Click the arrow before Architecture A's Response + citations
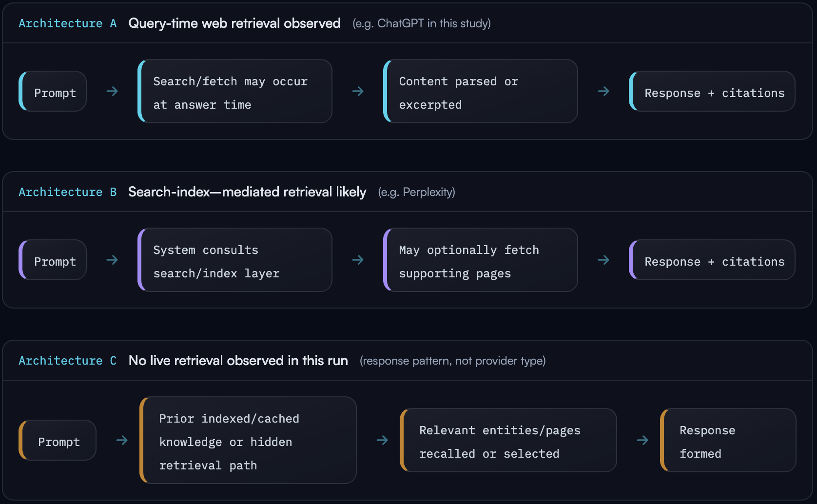Viewport: 817px width, 504px height. [x=603, y=91]
